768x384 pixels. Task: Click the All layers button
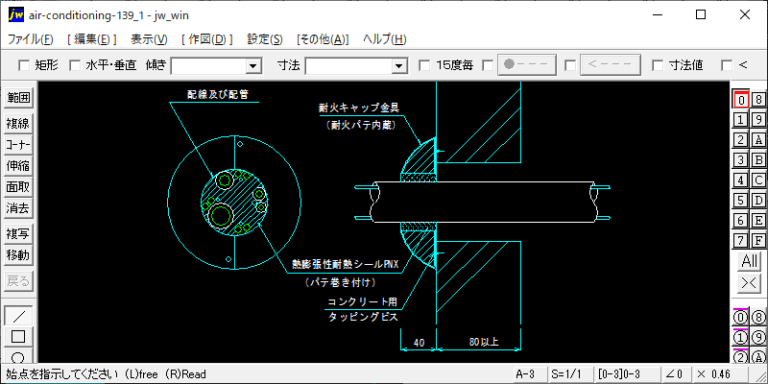[x=750, y=261]
